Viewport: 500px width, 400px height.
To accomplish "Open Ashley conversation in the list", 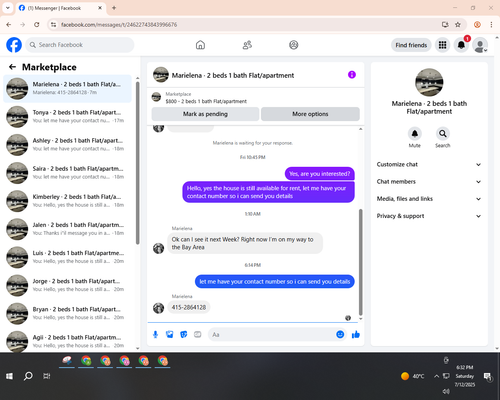I will [67, 145].
